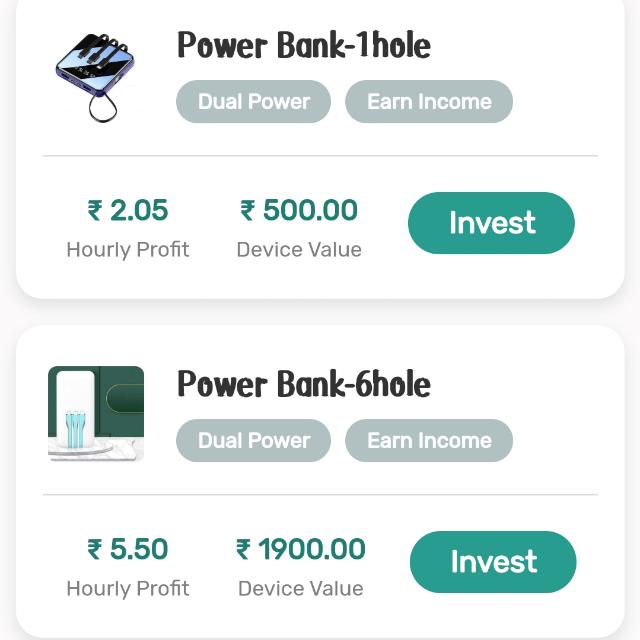Click the ₹ 2.05 hourly profit amount
The width and height of the screenshot is (640, 640).
[128, 211]
